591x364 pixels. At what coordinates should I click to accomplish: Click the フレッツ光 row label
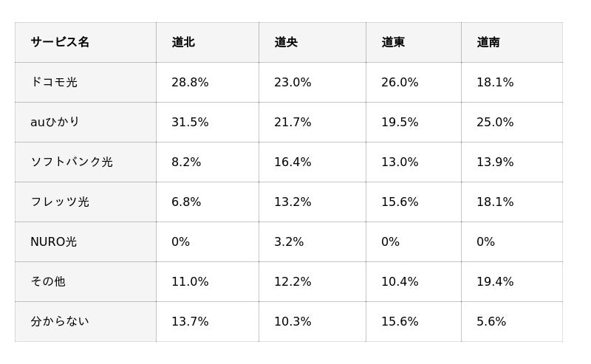pyautogui.click(x=60, y=202)
